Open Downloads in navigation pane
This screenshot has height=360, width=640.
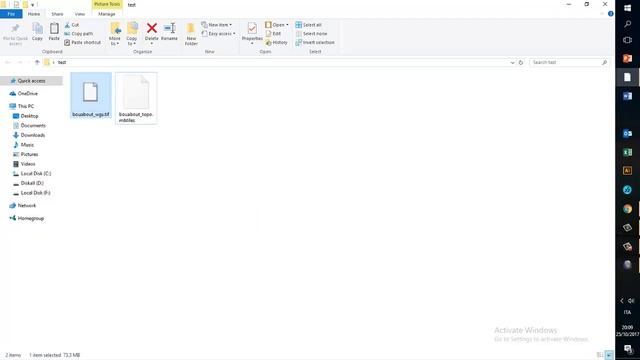coord(33,135)
